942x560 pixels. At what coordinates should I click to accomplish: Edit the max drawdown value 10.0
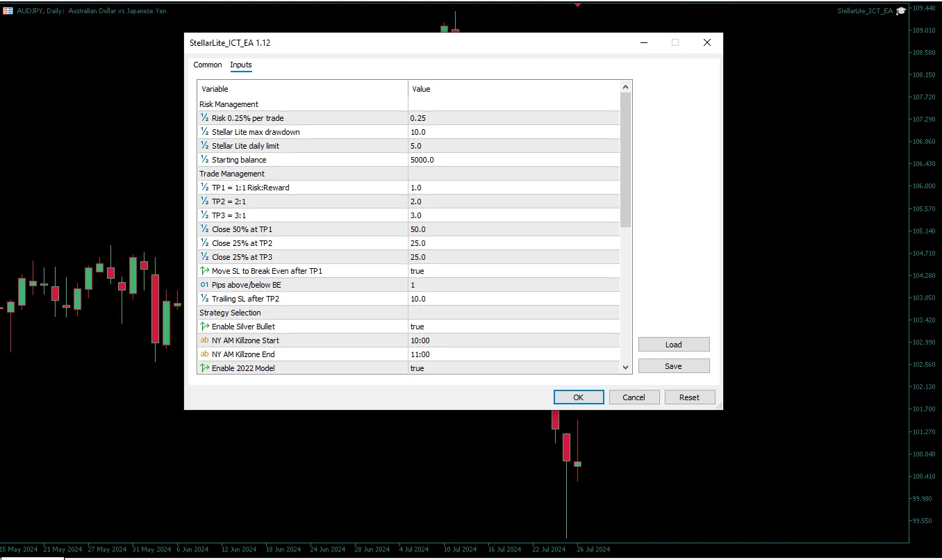(514, 132)
